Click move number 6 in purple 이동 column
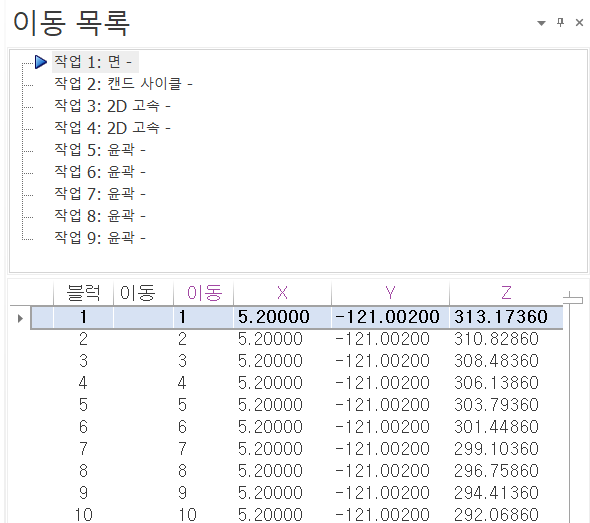The image size is (590, 523). (x=182, y=427)
